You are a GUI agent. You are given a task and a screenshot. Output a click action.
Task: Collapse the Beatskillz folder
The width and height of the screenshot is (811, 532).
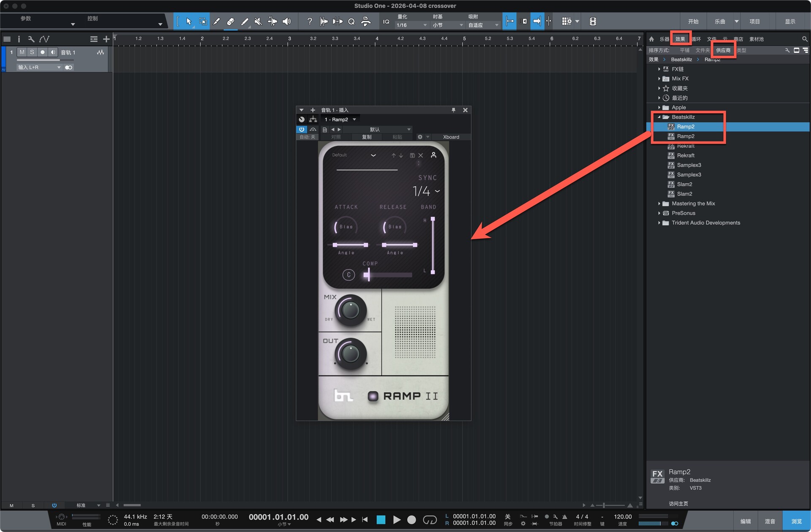point(659,117)
